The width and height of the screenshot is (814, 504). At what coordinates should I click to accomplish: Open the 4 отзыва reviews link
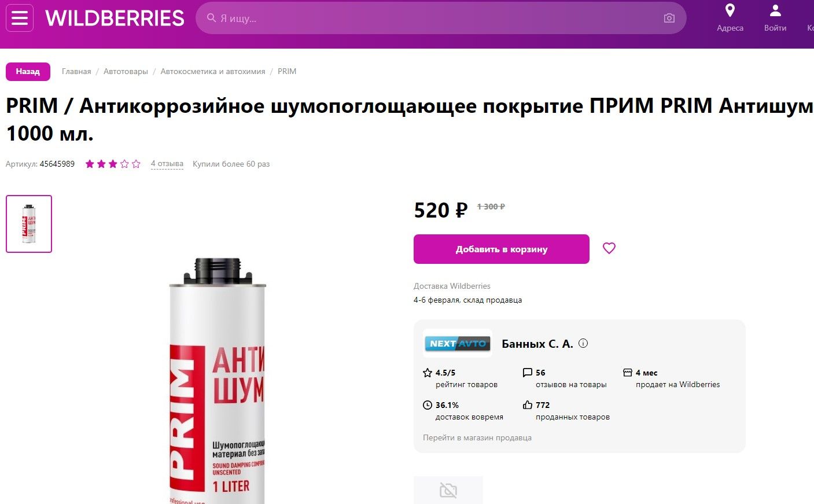pos(167,164)
